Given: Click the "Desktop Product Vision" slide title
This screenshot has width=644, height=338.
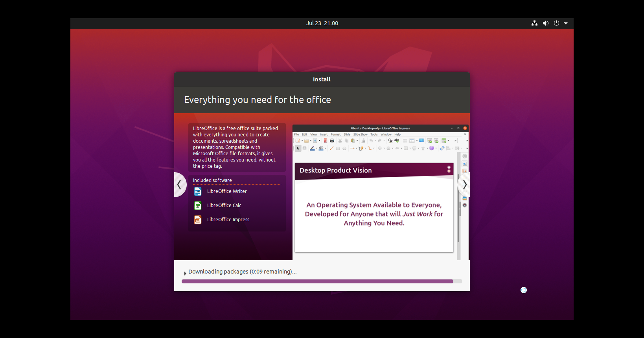Looking at the screenshot, I should click(336, 171).
